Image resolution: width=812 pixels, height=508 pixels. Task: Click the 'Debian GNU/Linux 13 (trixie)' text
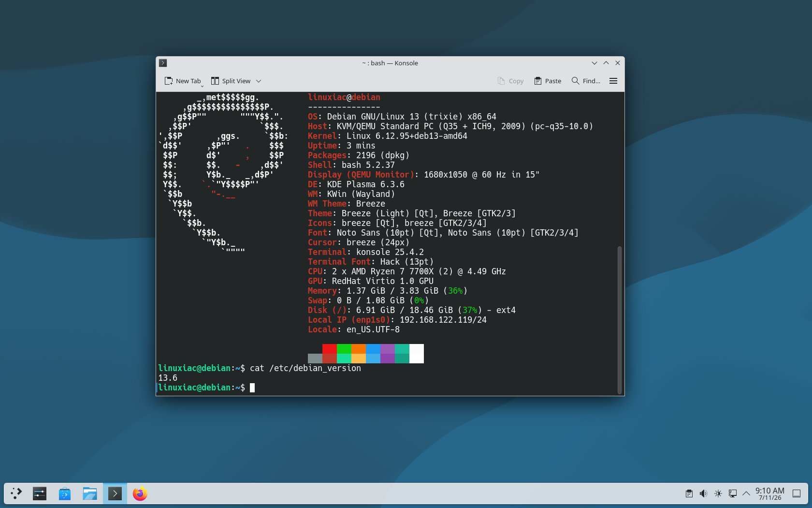pos(394,117)
